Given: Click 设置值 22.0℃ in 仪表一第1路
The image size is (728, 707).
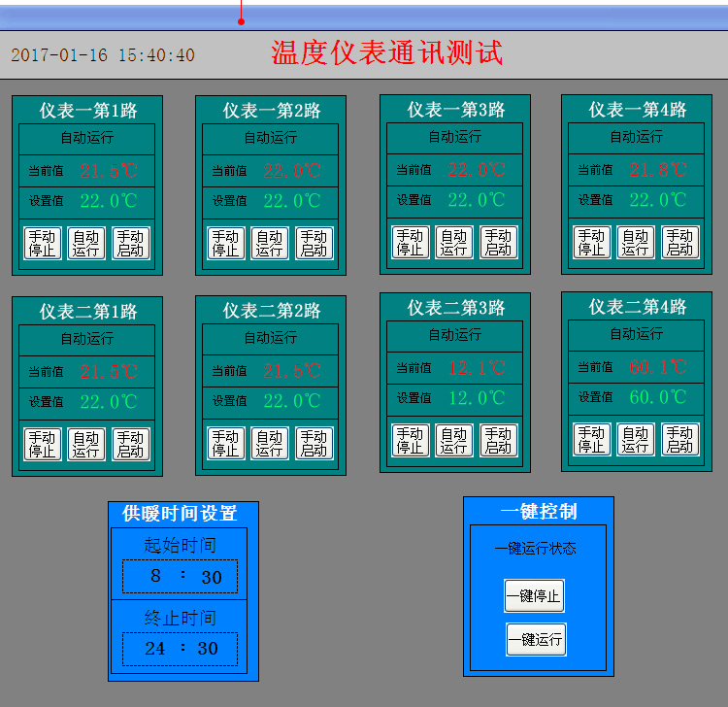Looking at the screenshot, I should [x=109, y=201].
